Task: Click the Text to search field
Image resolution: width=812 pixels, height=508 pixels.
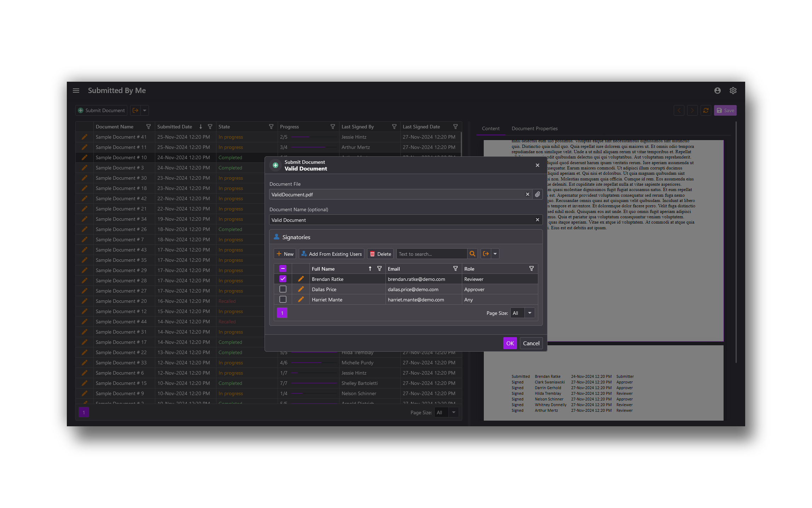Action: 431,254
